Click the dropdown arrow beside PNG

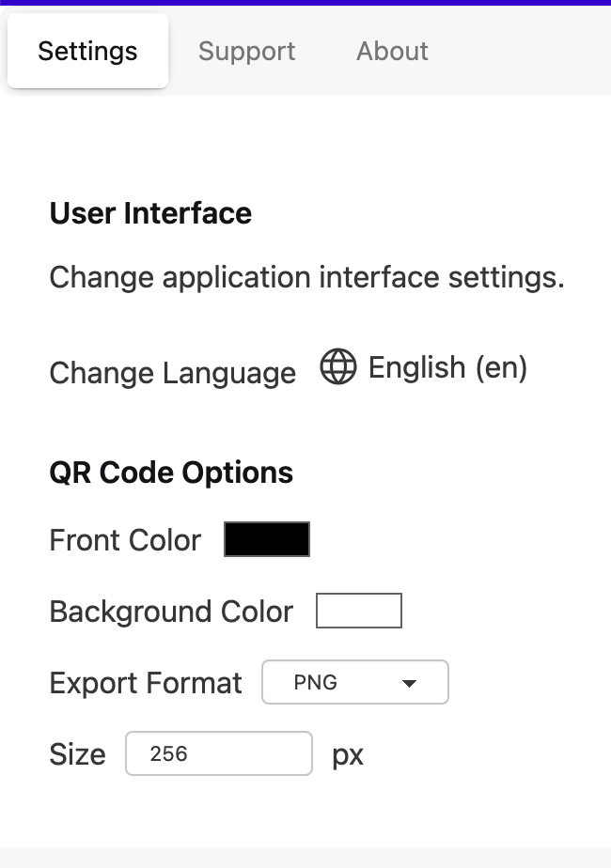tap(409, 684)
